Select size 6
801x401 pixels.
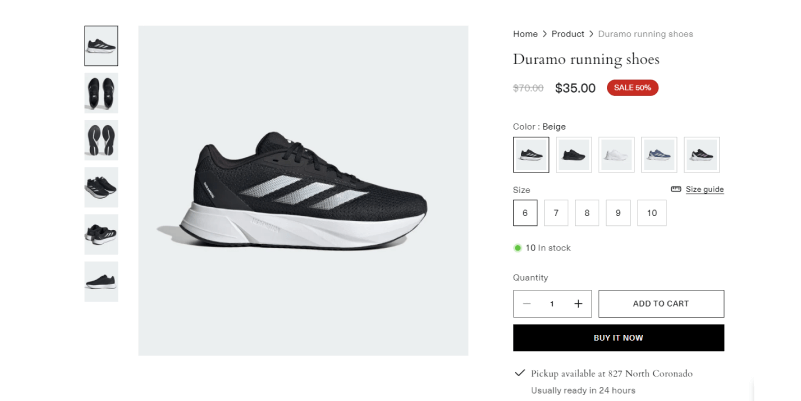click(525, 213)
